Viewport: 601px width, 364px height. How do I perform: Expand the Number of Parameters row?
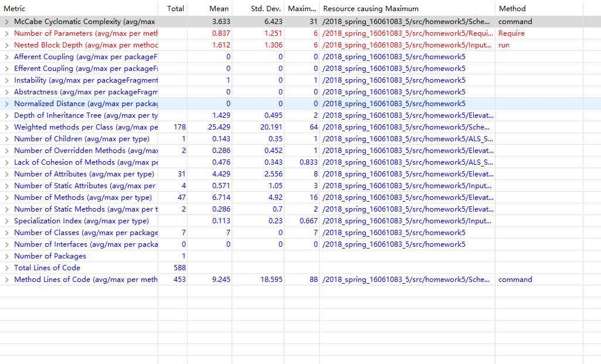click(7, 34)
